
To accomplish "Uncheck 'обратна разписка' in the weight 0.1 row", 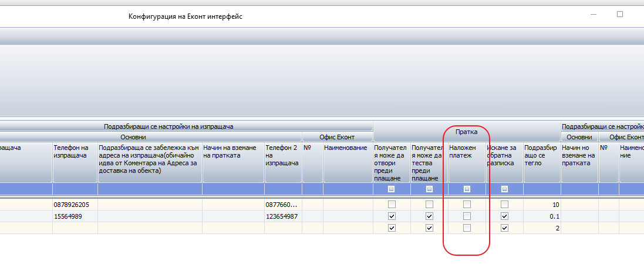I will 504,216.
